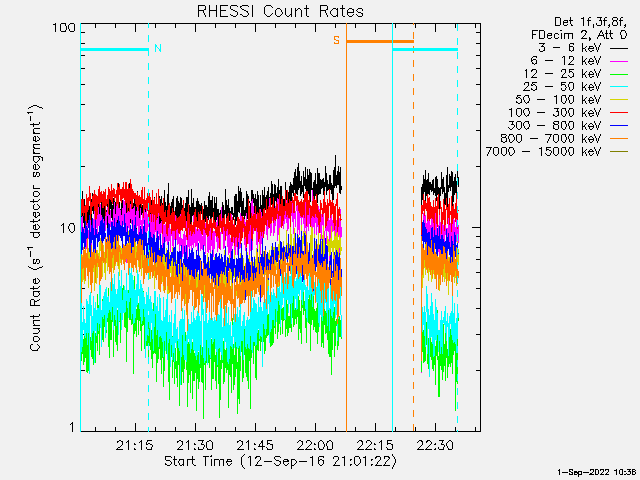Click the 22:15 x-axis tick label
Image resolution: width=640 pixels, height=480 pixels.
[375, 445]
